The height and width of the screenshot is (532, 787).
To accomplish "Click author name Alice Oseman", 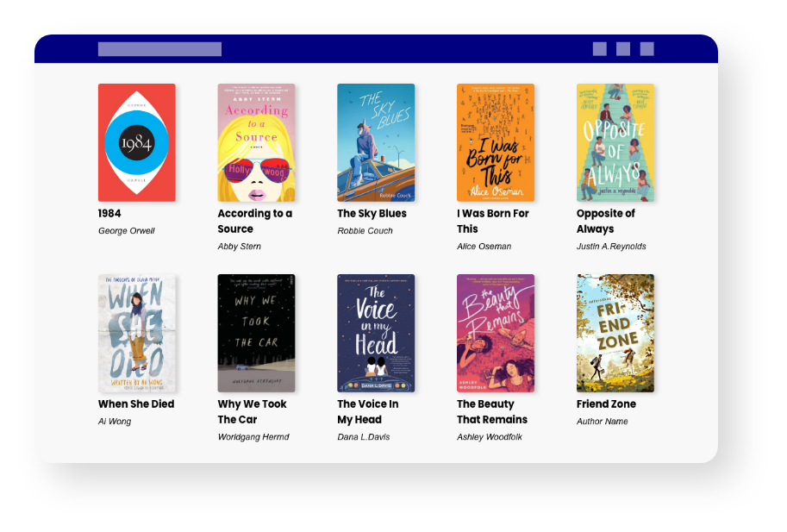I will (484, 247).
